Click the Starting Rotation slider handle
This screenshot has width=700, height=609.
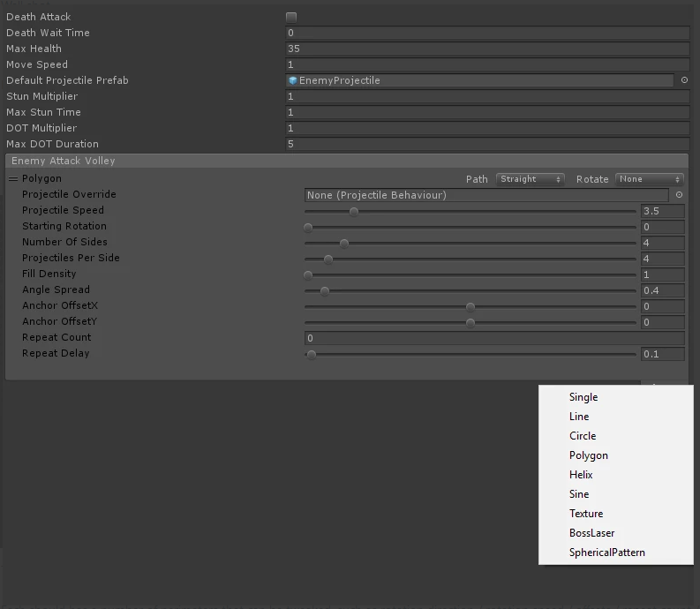(308, 228)
